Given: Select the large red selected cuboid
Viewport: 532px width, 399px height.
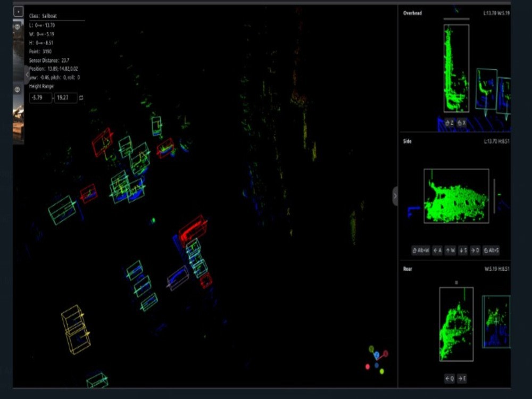Looking at the screenshot, I should coord(193,230).
